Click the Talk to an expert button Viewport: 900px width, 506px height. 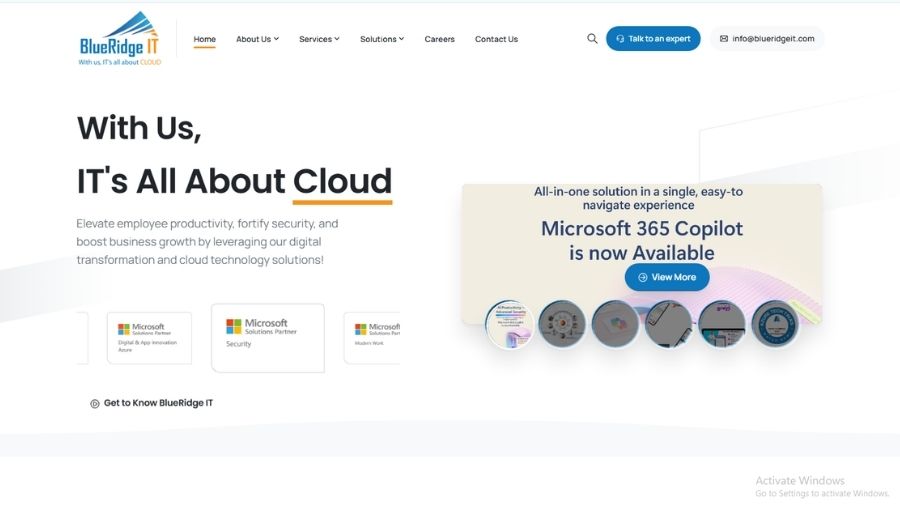coord(653,38)
